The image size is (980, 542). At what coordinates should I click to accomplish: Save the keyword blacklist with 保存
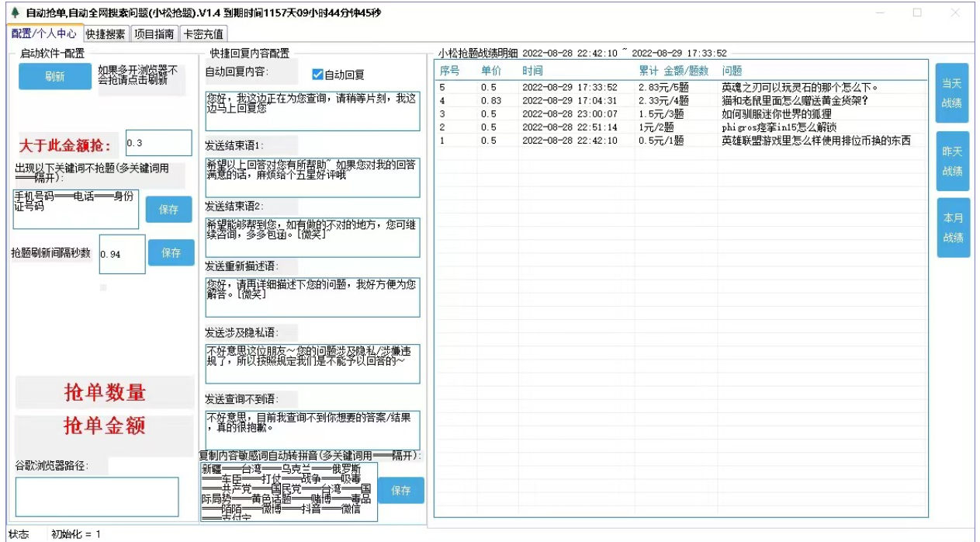(168, 209)
